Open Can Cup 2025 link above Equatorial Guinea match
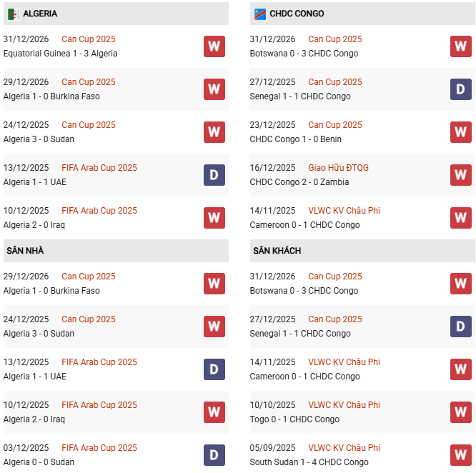The width and height of the screenshot is (476, 473). (x=88, y=39)
